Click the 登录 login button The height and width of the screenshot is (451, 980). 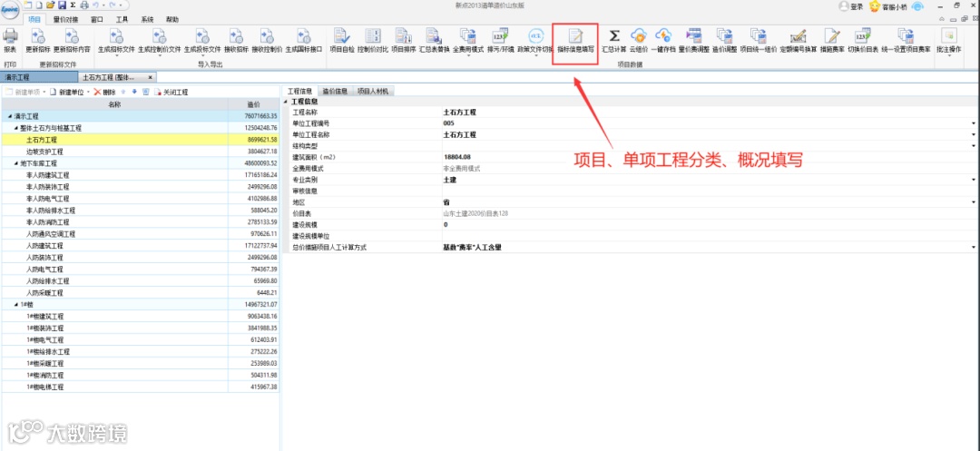[x=851, y=6]
